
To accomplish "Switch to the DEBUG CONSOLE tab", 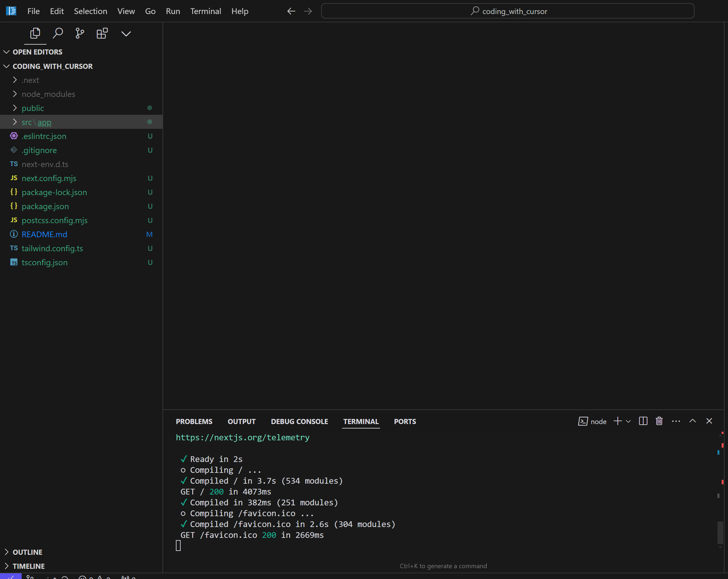I will pyautogui.click(x=299, y=421).
